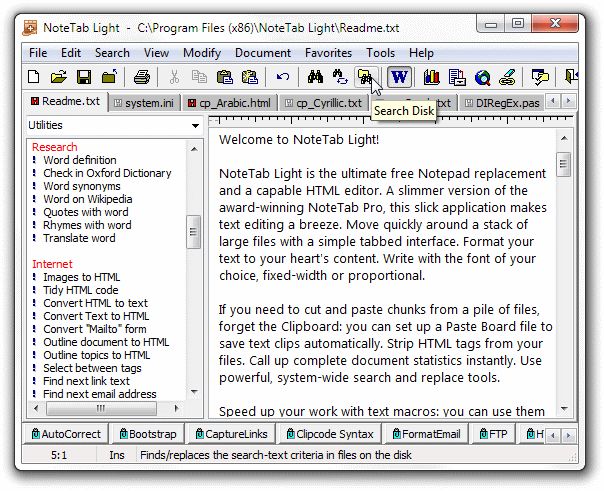The image size is (604, 491).
Task: Open the Bootstrap clipbar tab
Action: 148,434
